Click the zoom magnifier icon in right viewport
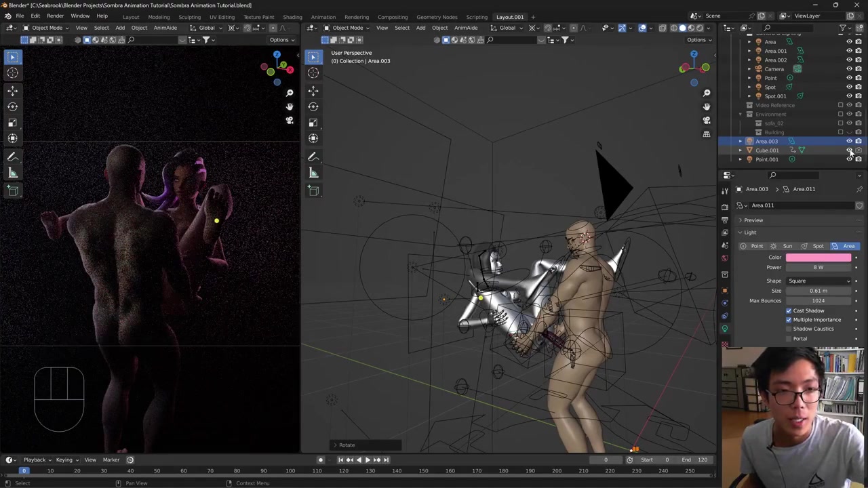The height and width of the screenshot is (488, 868). coord(707,93)
